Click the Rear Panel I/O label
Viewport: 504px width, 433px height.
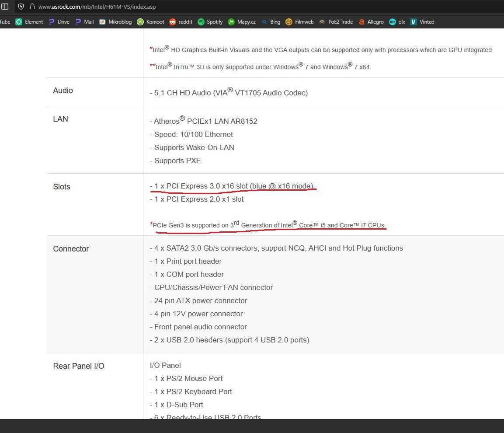click(79, 366)
